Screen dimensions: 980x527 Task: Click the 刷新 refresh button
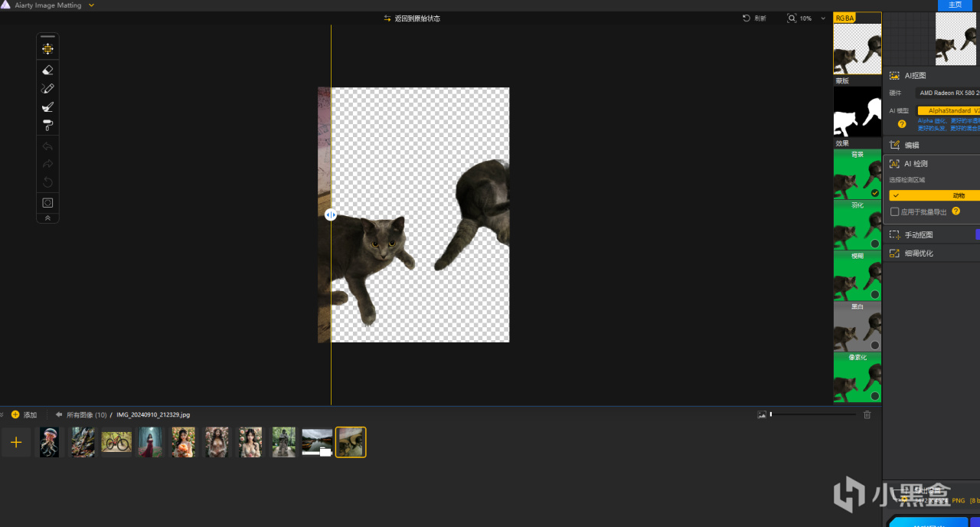pos(754,18)
